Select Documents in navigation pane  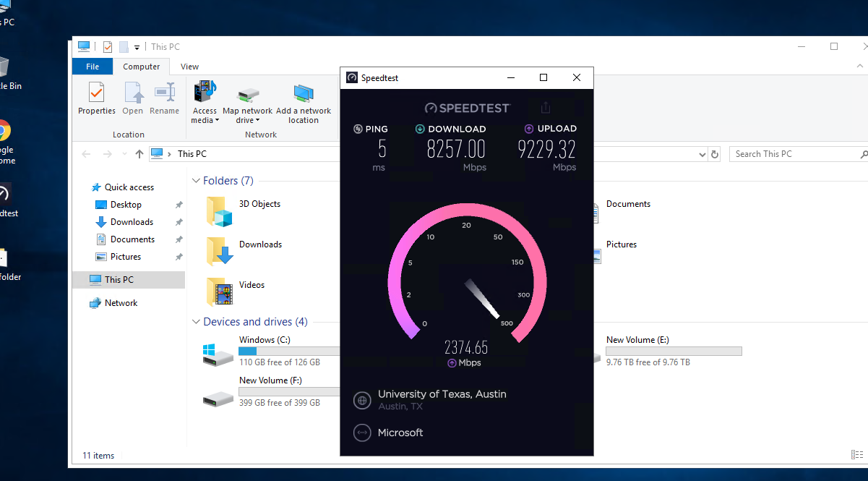(132, 239)
